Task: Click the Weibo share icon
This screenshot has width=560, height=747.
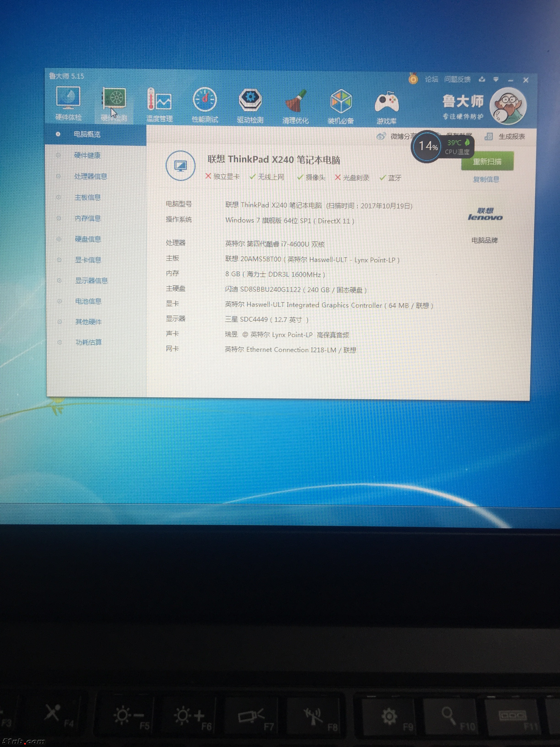Action: (381, 136)
